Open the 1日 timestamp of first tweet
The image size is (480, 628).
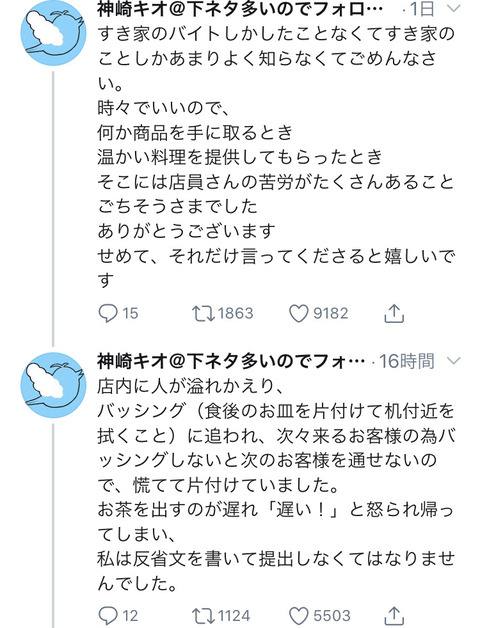[x=422, y=9]
